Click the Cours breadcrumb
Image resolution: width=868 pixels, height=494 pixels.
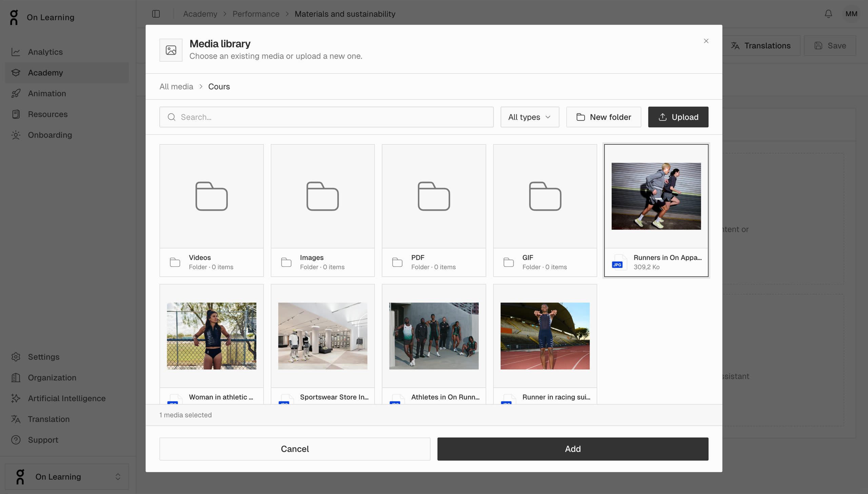click(x=219, y=86)
